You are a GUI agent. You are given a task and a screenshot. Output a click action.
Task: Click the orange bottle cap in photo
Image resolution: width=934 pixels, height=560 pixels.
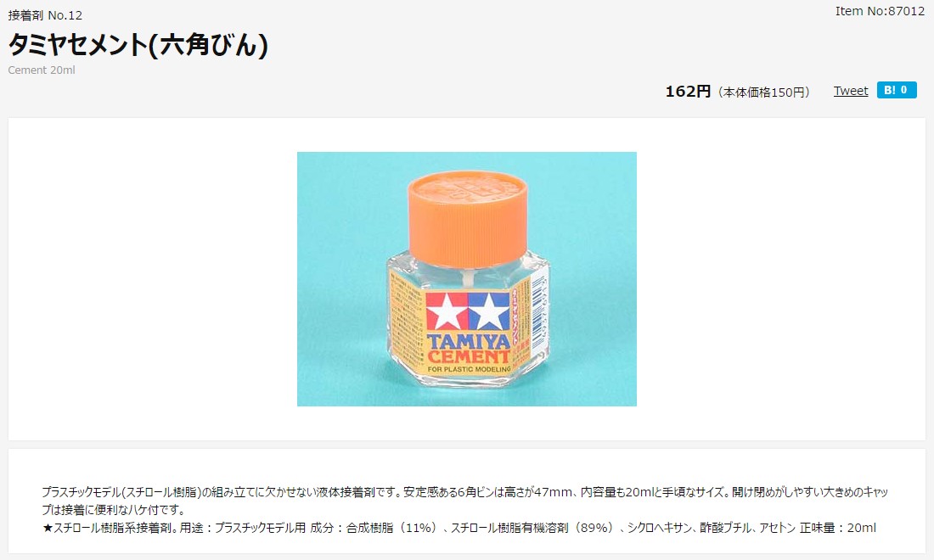(468, 217)
